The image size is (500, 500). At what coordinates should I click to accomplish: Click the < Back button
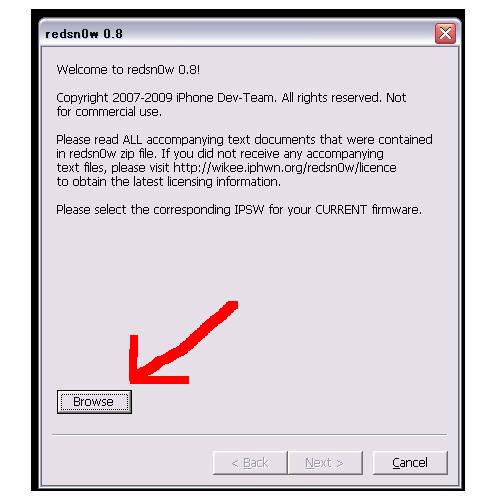pyautogui.click(x=250, y=463)
